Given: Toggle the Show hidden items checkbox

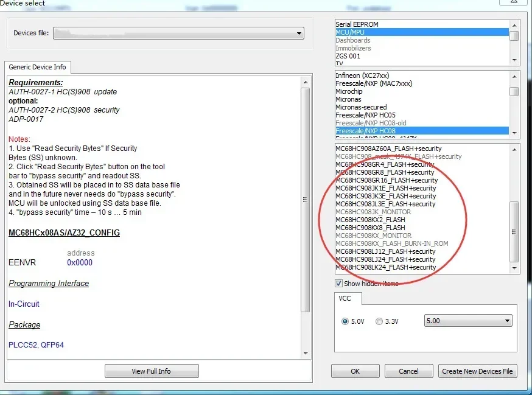Looking at the screenshot, I should (338, 284).
